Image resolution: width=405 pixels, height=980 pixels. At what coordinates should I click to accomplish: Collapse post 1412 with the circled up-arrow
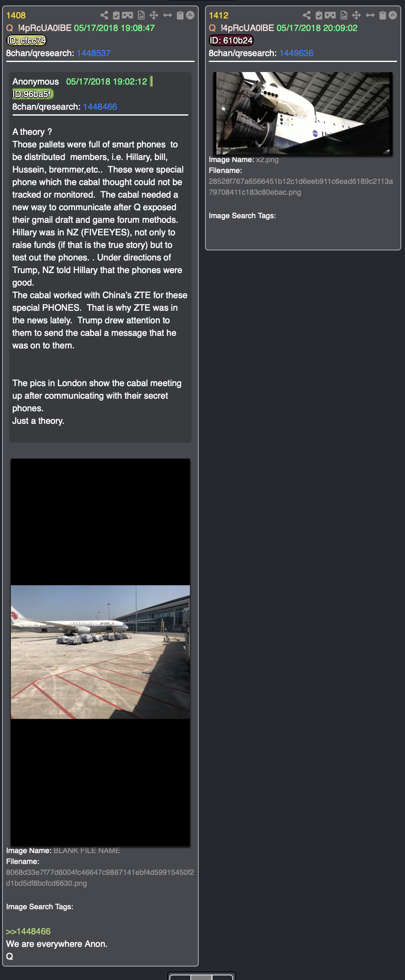coord(393,15)
